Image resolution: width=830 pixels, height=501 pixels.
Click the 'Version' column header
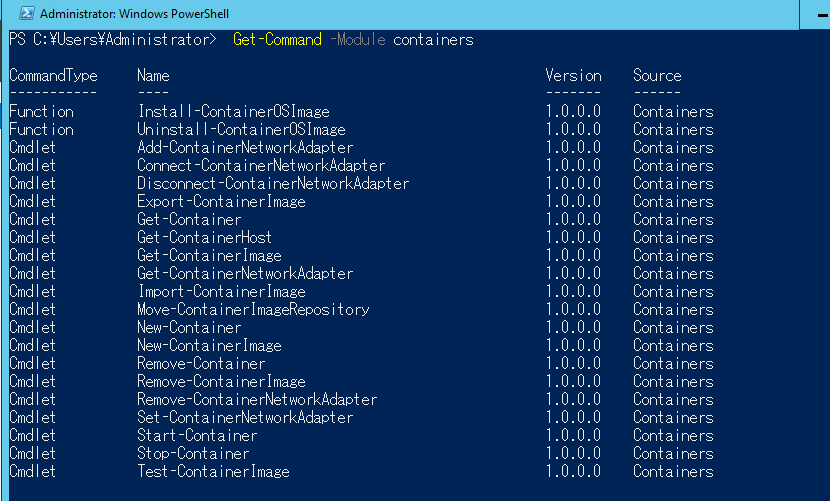(x=573, y=76)
